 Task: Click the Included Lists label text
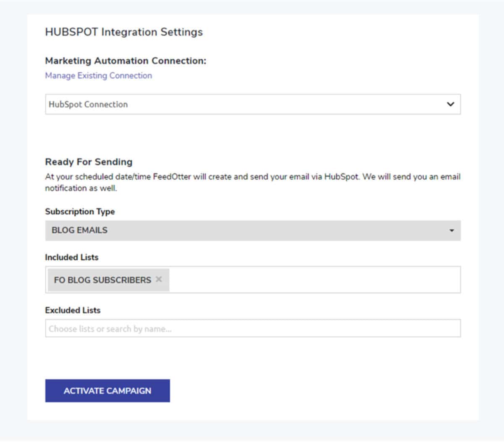72,257
